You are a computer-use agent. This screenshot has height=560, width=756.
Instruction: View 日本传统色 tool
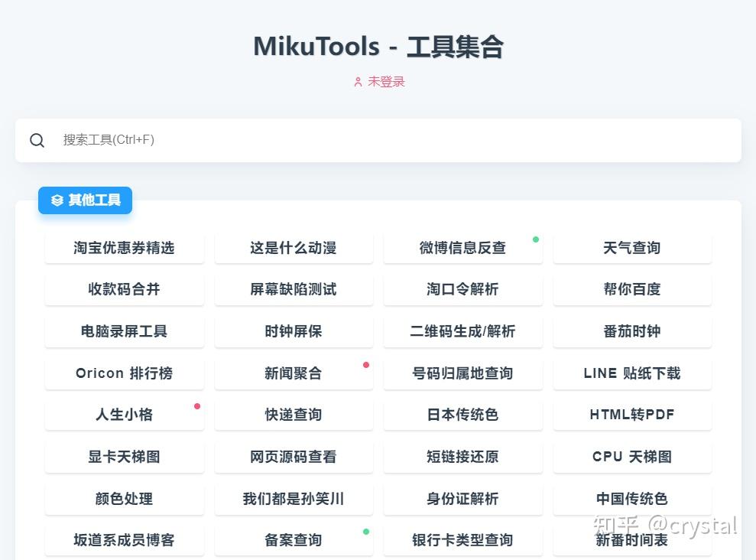(x=463, y=415)
